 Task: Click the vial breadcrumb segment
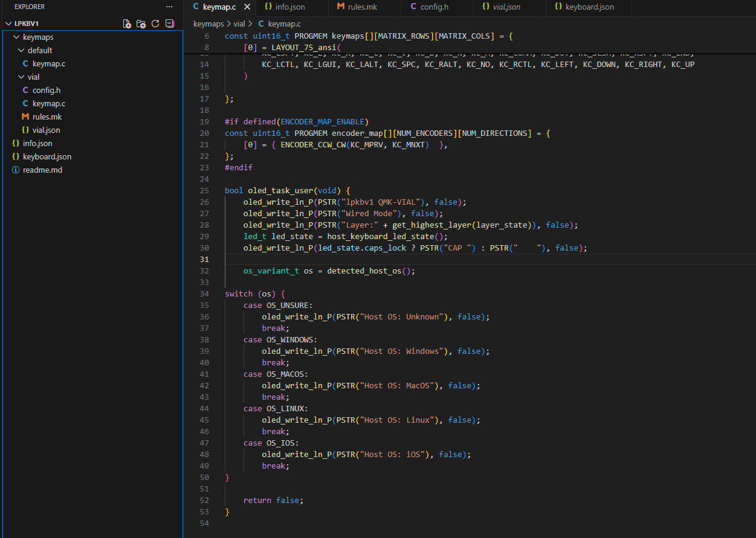239,24
